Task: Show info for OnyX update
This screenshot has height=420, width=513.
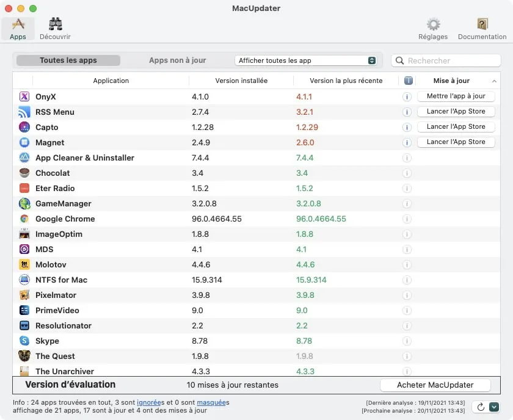Action: (x=407, y=97)
